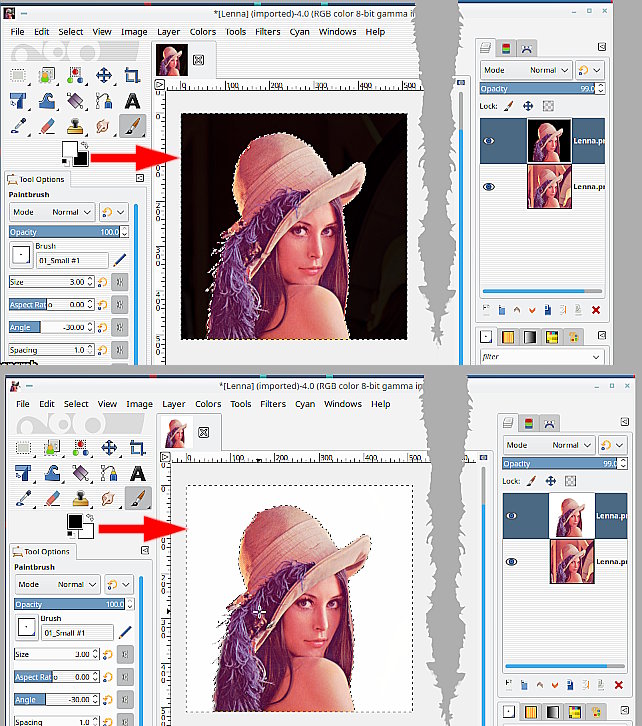Edit brush pencil icon in black-background window
Viewport: 642px width, 726px height.
119,260
